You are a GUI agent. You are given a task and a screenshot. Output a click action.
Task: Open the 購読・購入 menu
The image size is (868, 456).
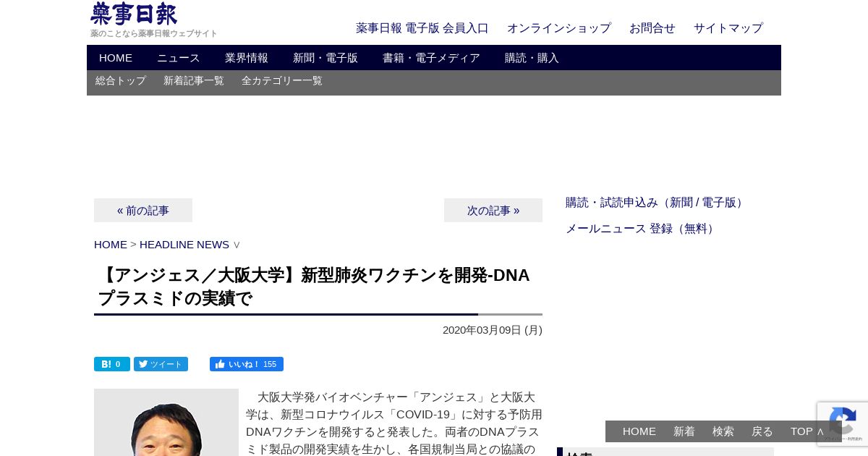532,58
